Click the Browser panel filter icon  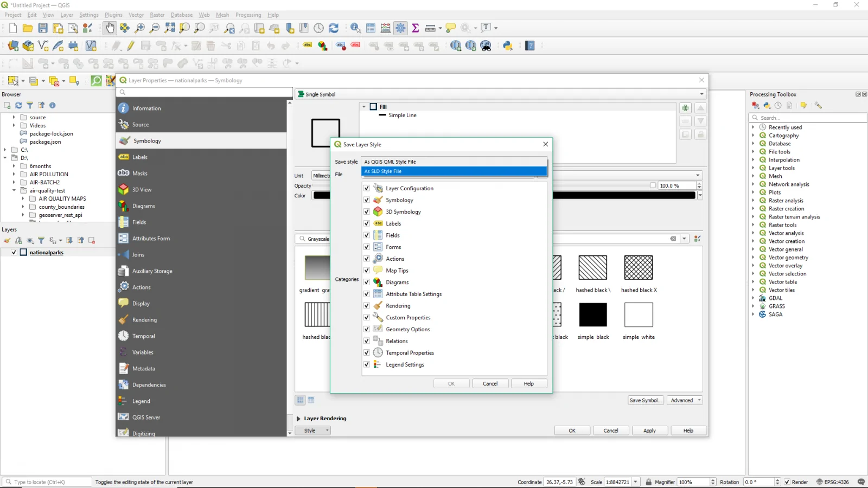click(30, 105)
